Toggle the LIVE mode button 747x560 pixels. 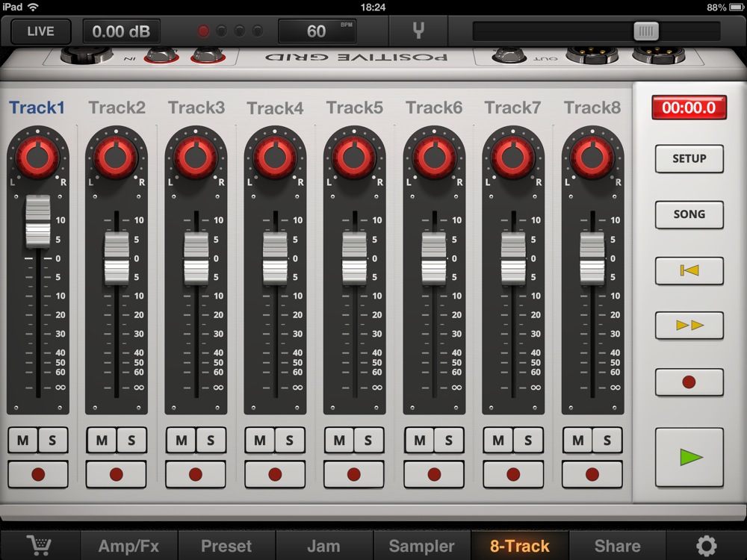(x=40, y=31)
